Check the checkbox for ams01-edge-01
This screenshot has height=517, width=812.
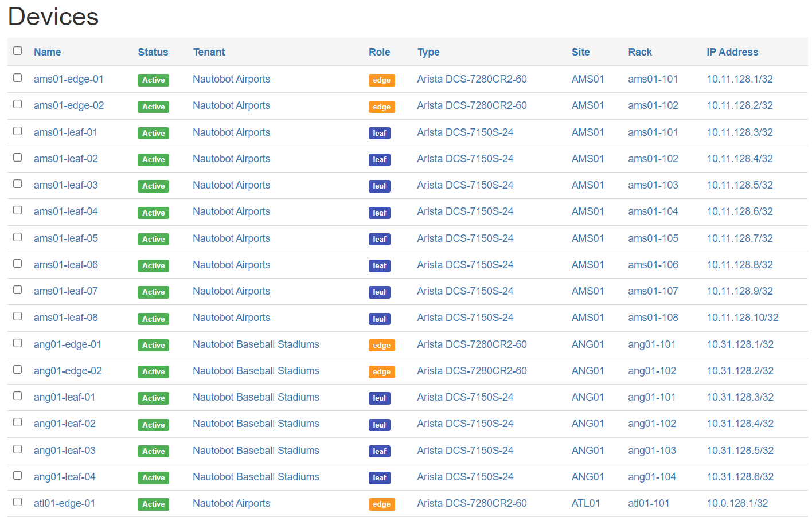pos(17,77)
